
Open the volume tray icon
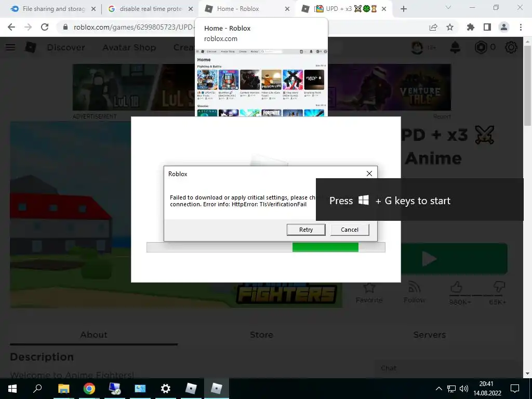464,389
